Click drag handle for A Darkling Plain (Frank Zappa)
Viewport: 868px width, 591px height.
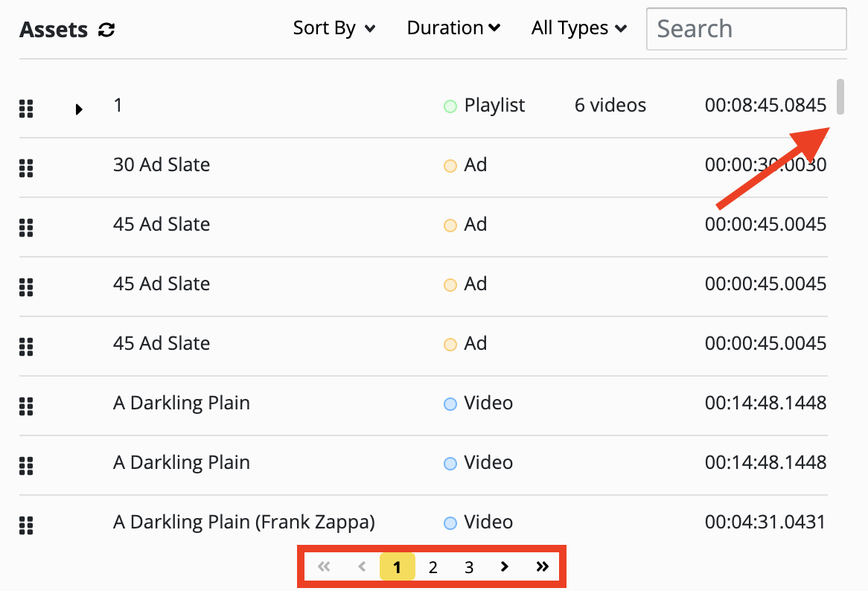tap(26, 525)
